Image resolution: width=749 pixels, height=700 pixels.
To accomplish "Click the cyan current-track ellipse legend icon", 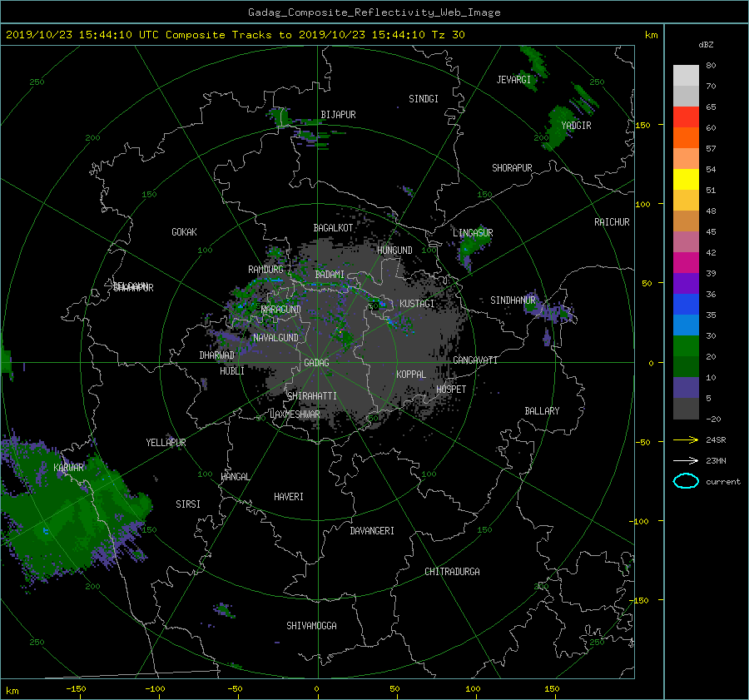I will point(686,481).
